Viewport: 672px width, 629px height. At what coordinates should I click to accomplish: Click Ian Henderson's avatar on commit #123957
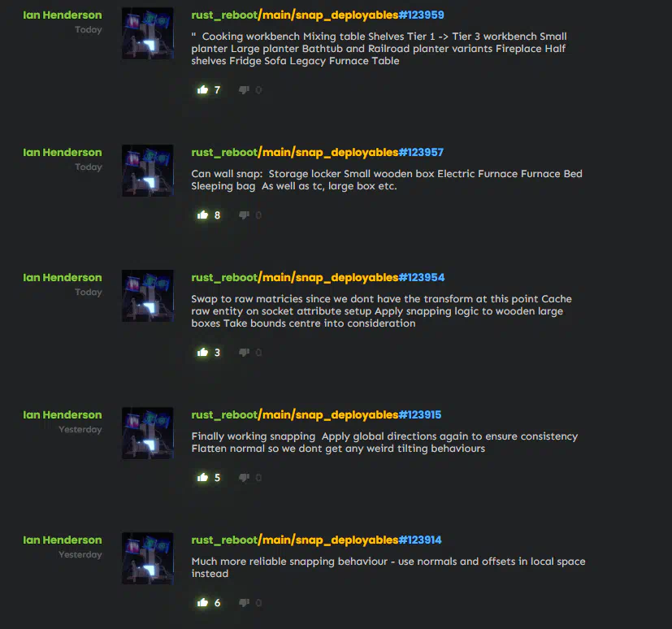tap(147, 171)
